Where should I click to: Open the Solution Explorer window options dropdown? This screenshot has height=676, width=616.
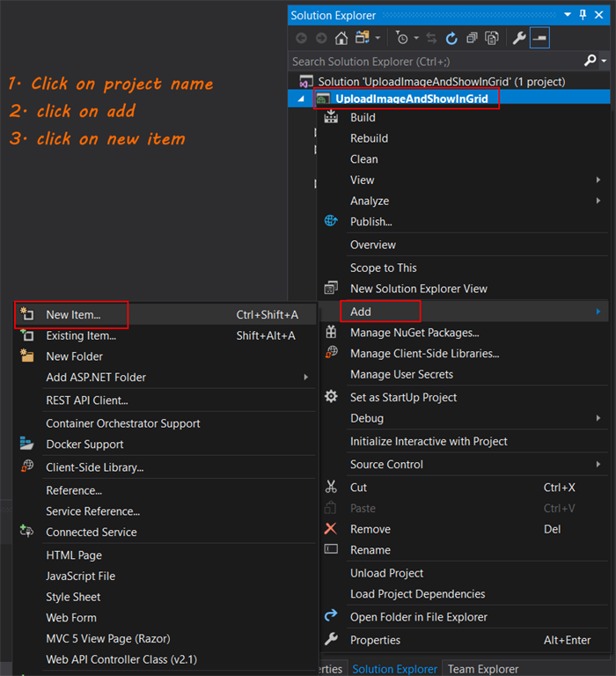[567, 15]
